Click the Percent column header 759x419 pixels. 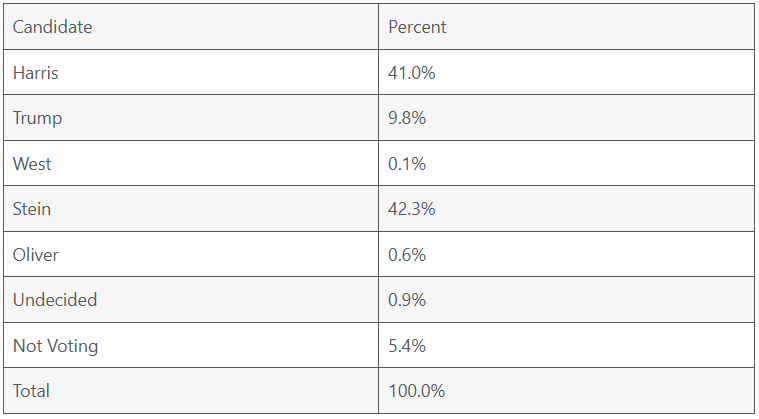tap(417, 27)
